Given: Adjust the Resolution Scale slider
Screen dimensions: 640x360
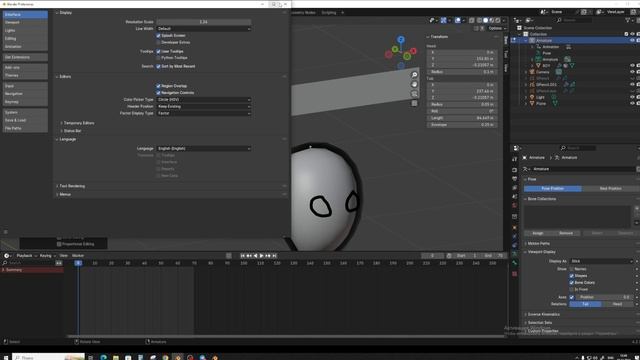Looking at the screenshot, I should [204, 22].
